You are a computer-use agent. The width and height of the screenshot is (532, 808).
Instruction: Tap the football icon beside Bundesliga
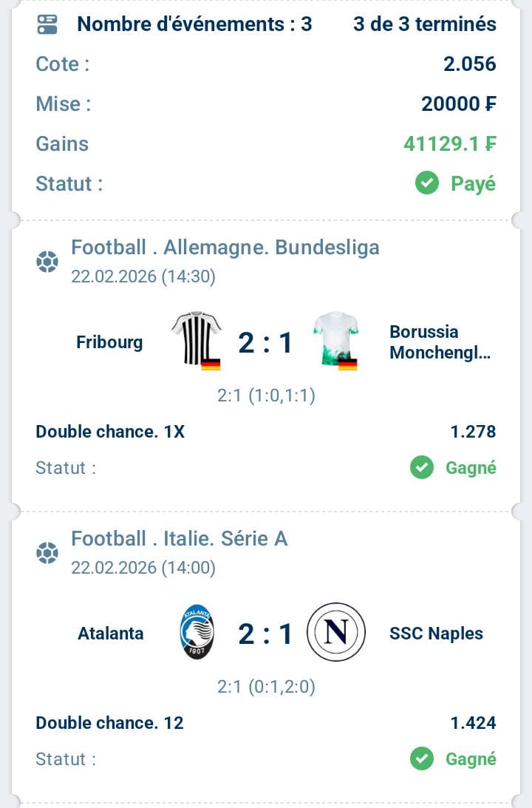[47, 262]
